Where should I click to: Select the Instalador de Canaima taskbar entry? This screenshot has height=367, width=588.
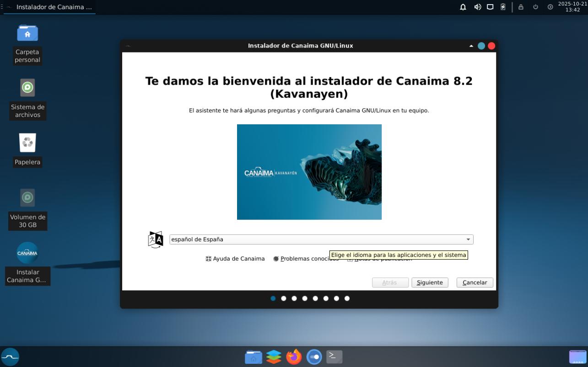(54, 7)
